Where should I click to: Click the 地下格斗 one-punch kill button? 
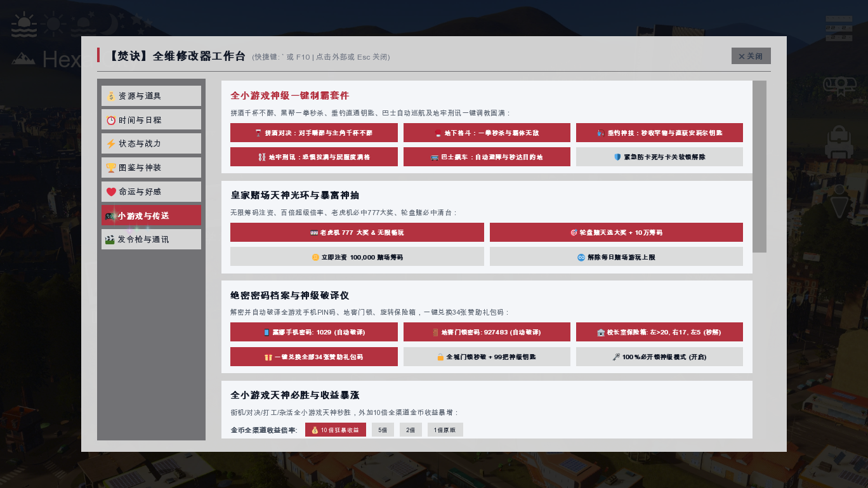coord(487,133)
